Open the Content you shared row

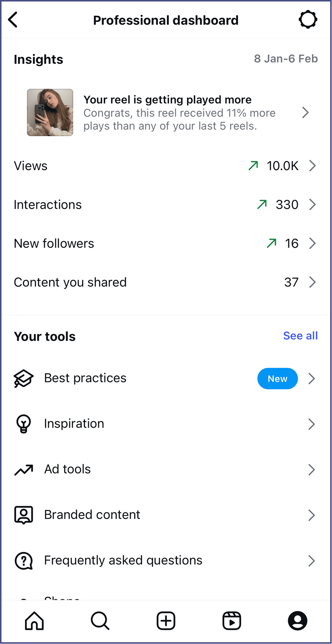tap(70, 282)
